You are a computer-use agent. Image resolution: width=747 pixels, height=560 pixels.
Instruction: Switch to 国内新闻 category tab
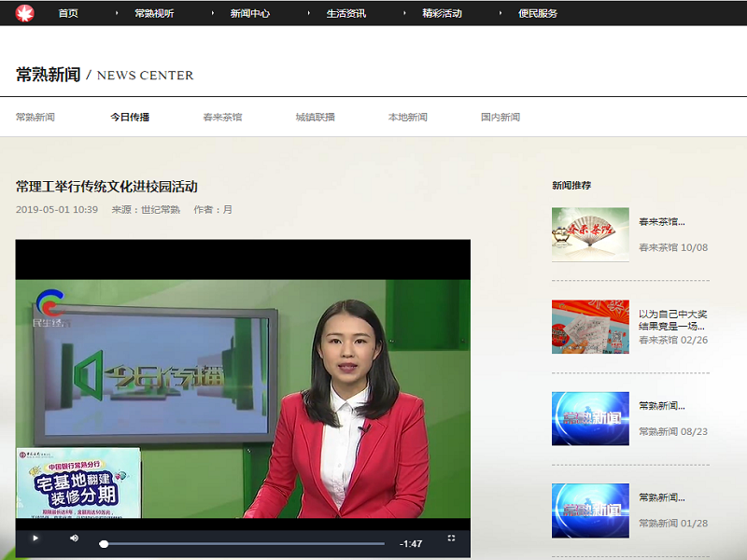(x=500, y=118)
